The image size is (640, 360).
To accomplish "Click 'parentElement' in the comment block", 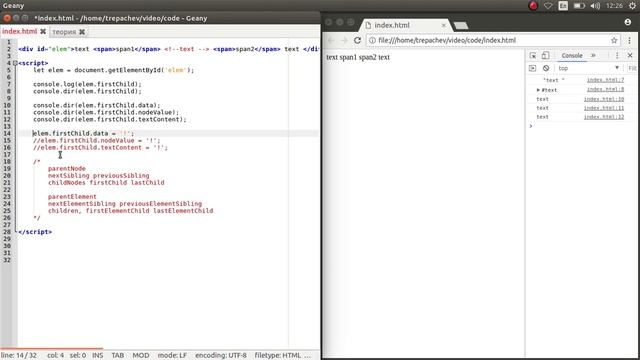I will (x=72, y=196).
